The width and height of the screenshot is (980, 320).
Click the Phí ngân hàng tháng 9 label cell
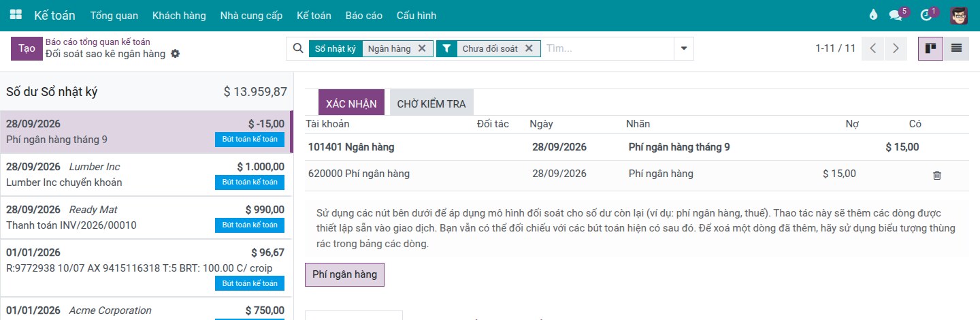click(679, 147)
